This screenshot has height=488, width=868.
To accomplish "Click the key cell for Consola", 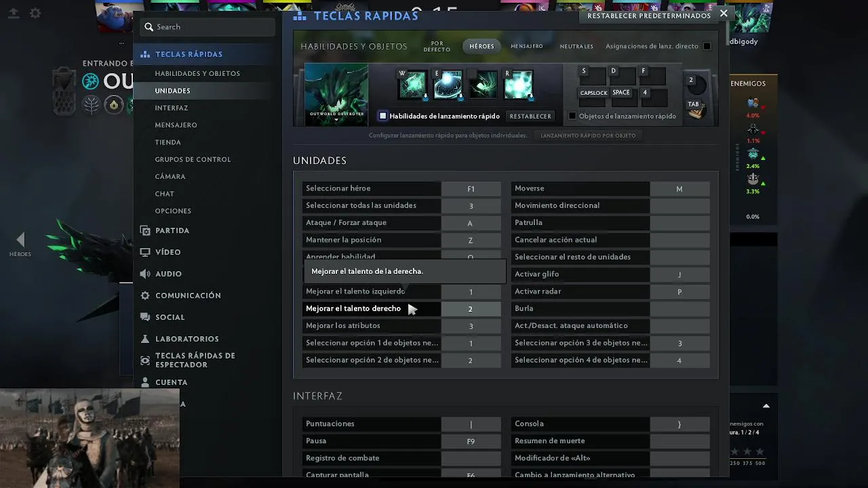I will pyautogui.click(x=679, y=424).
